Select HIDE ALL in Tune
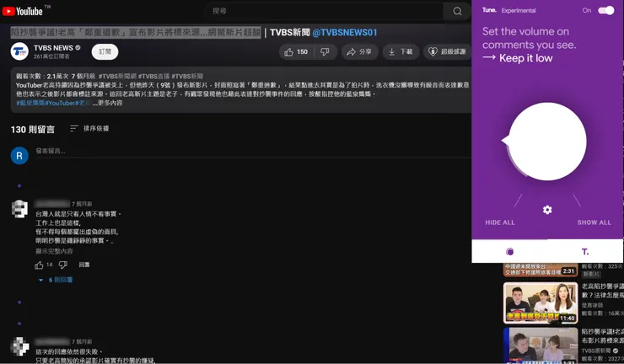624x364 pixels. click(500, 222)
